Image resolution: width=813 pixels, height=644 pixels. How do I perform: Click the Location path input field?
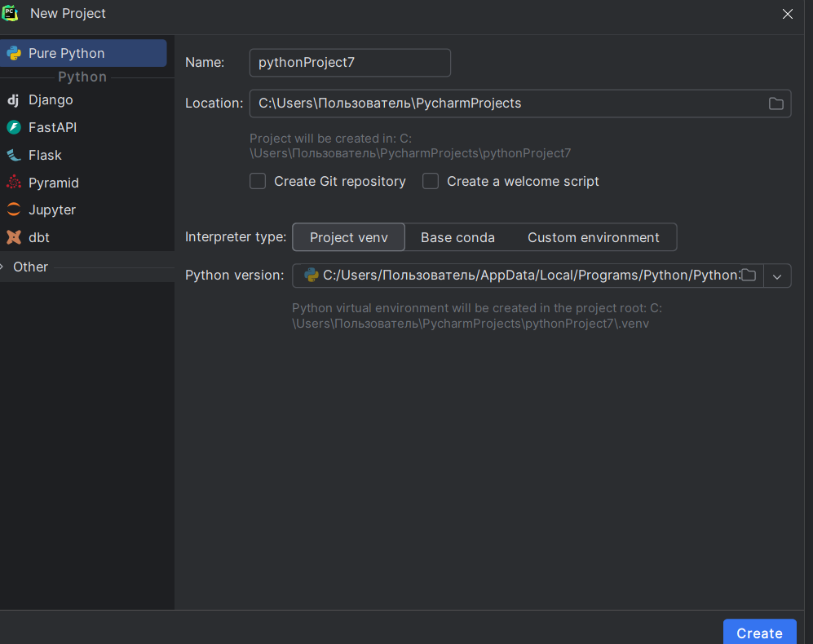point(520,104)
